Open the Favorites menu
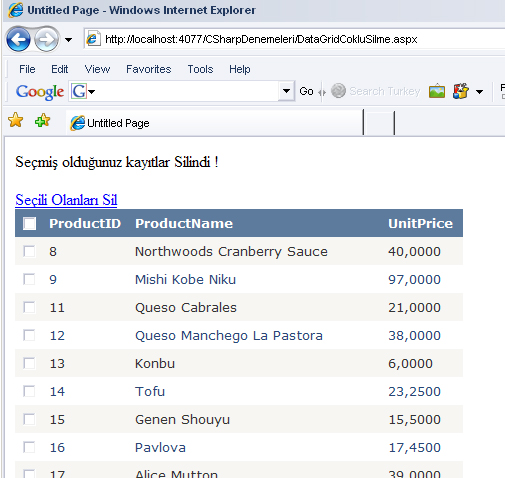The image size is (505, 478). point(149,69)
